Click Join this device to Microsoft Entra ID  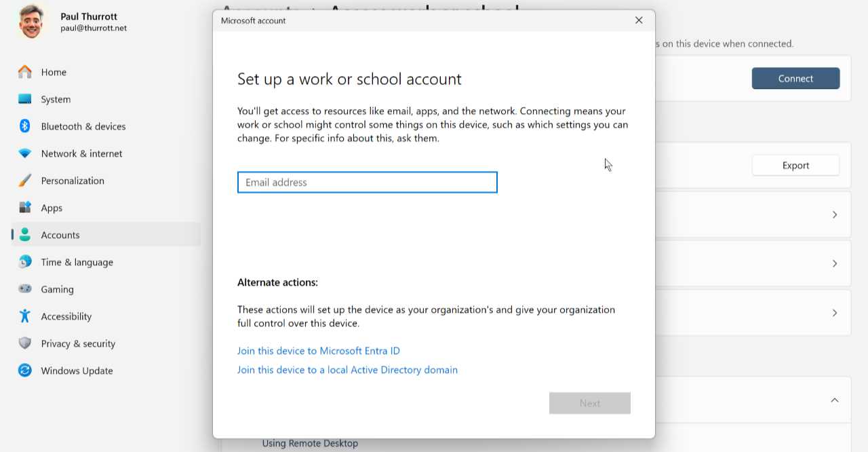point(319,351)
